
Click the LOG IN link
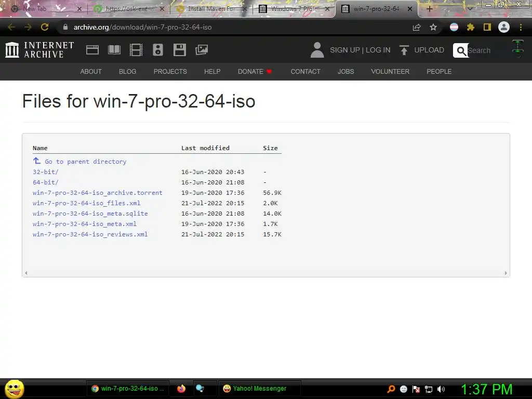click(x=378, y=50)
